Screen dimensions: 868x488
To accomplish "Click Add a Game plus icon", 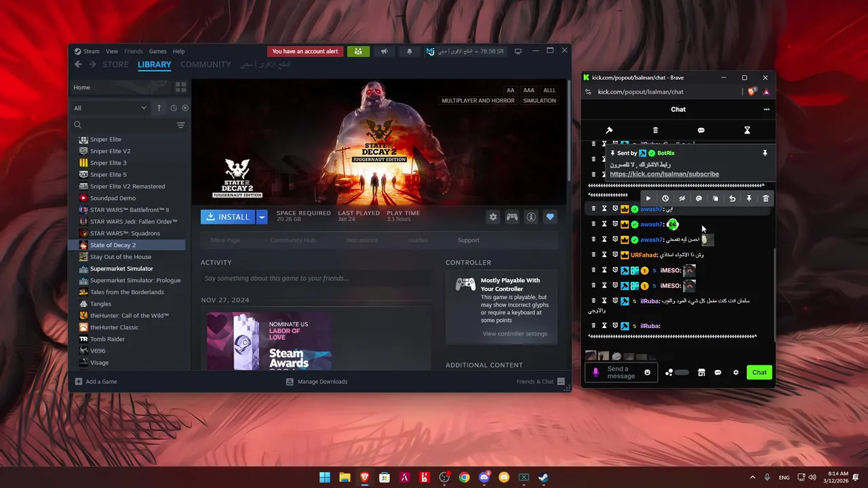I will tap(79, 382).
